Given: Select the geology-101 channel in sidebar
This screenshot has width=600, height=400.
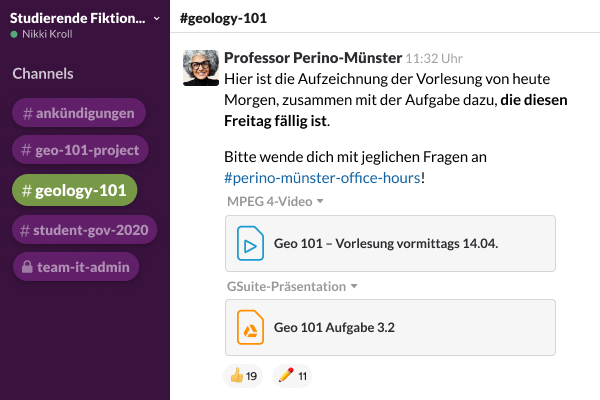Looking at the screenshot, I should pyautogui.click(x=75, y=190).
